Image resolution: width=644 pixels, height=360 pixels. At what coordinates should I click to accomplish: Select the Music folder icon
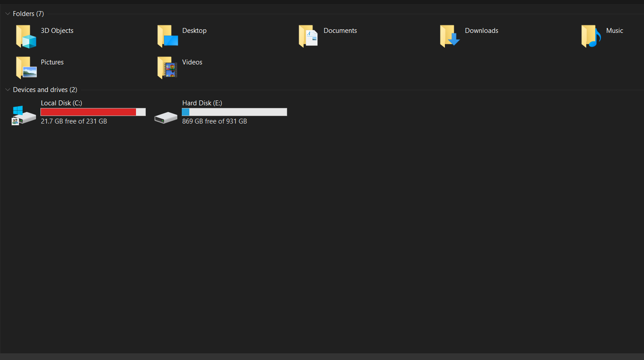pyautogui.click(x=591, y=36)
